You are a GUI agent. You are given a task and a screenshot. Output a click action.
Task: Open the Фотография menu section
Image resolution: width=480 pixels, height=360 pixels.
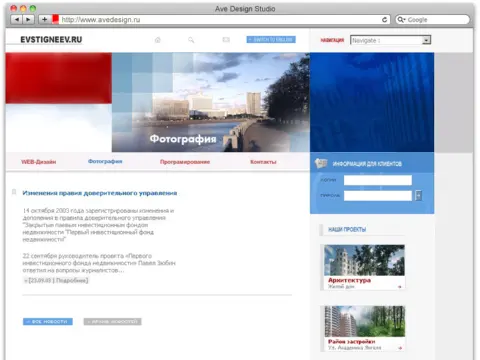(x=105, y=161)
